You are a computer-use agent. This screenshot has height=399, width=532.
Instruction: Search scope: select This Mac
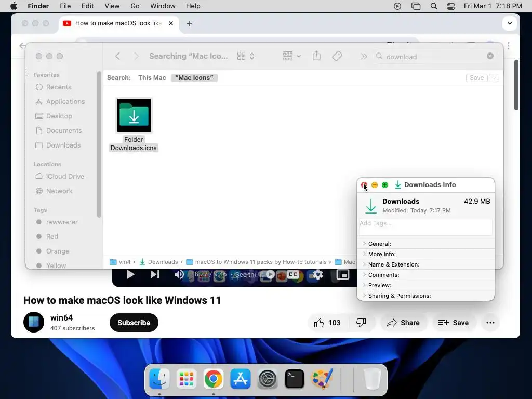(x=152, y=78)
